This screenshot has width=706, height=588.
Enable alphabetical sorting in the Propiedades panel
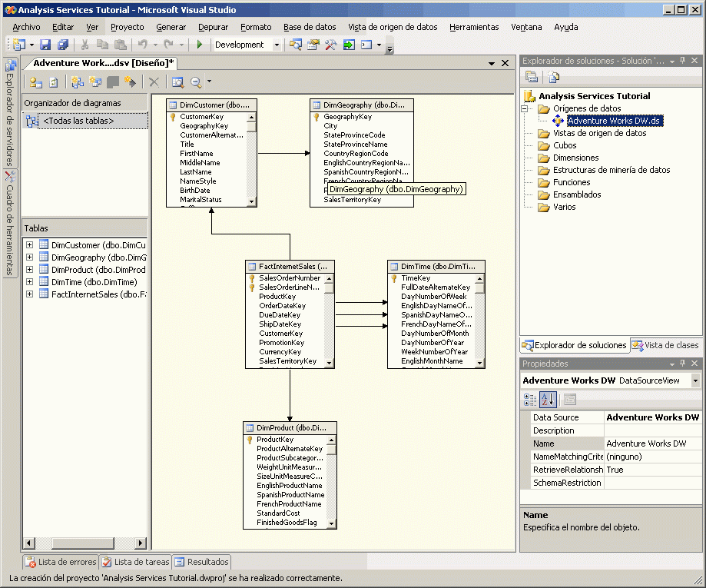(x=549, y=398)
